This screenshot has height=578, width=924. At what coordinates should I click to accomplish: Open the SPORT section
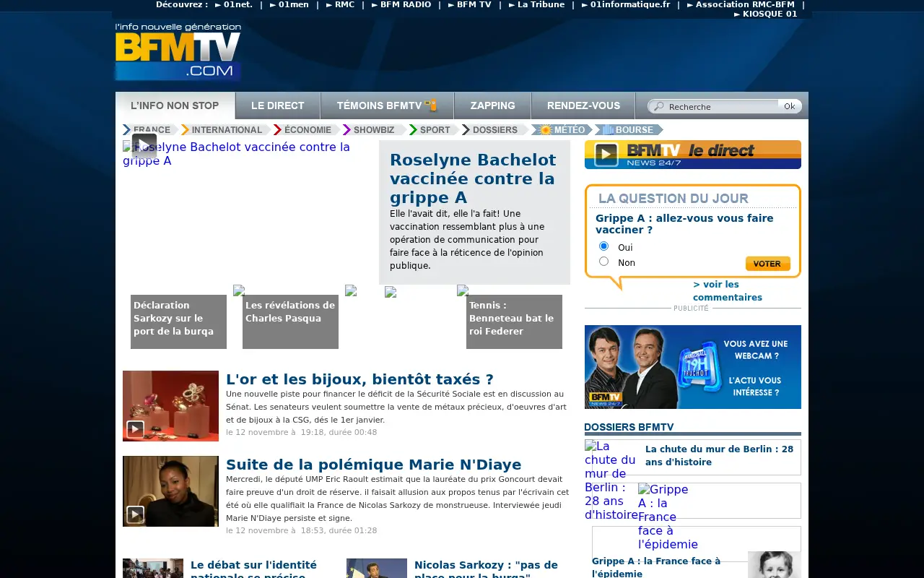pyautogui.click(x=434, y=130)
